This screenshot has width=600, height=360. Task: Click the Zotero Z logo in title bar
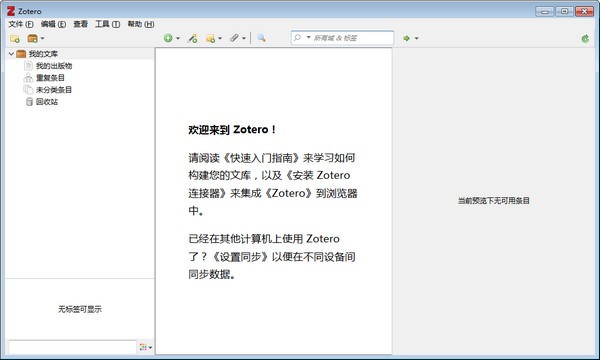11,11
